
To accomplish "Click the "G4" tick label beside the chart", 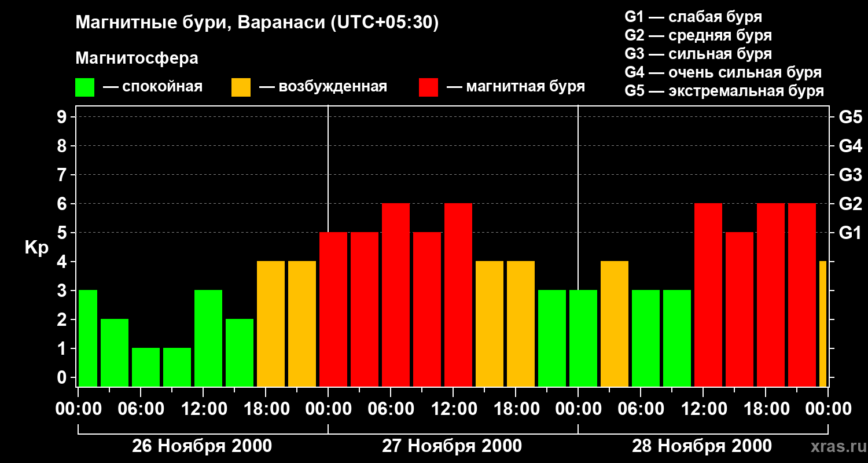I will pyautogui.click(x=850, y=146).
